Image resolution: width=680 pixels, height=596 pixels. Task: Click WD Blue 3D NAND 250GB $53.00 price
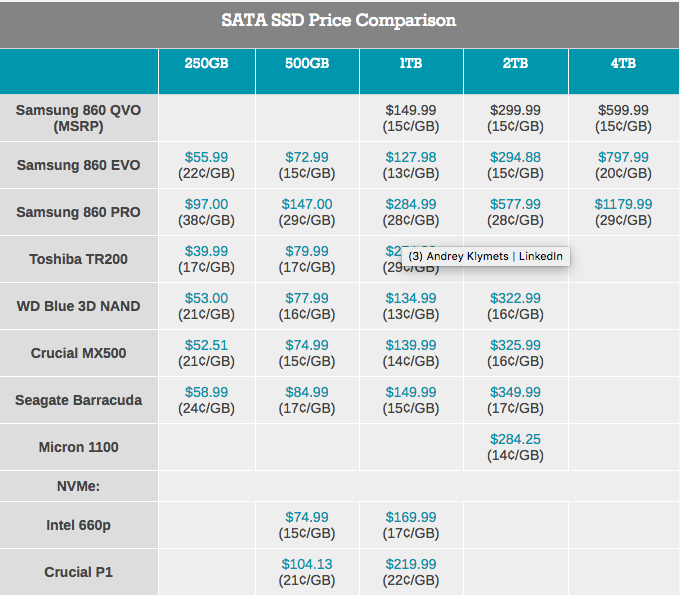(206, 298)
